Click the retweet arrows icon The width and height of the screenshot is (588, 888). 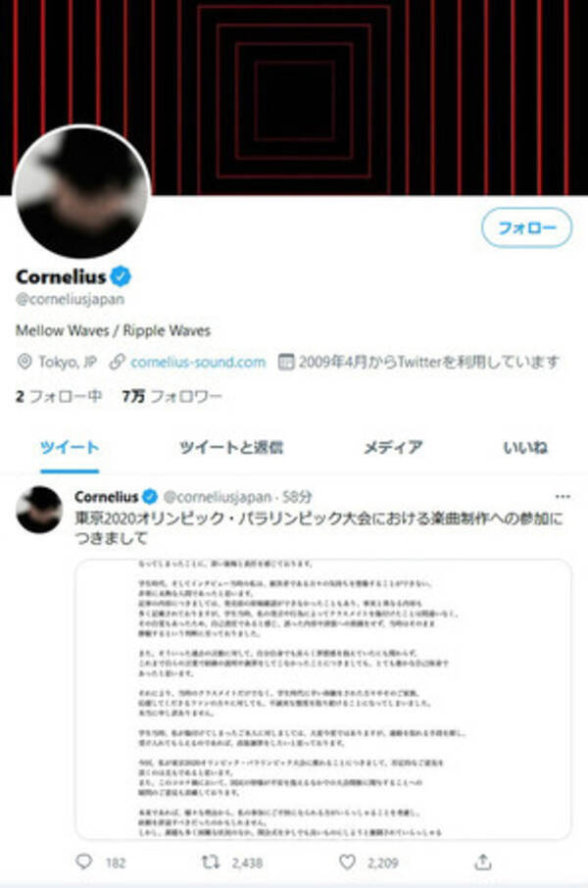coord(210,862)
